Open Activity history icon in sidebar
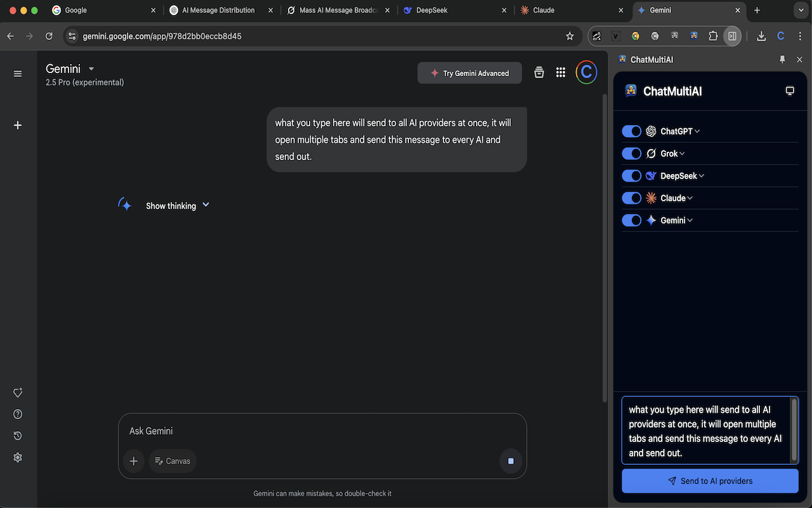Image resolution: width=812 pixels, height=508 pixels. 18,436
